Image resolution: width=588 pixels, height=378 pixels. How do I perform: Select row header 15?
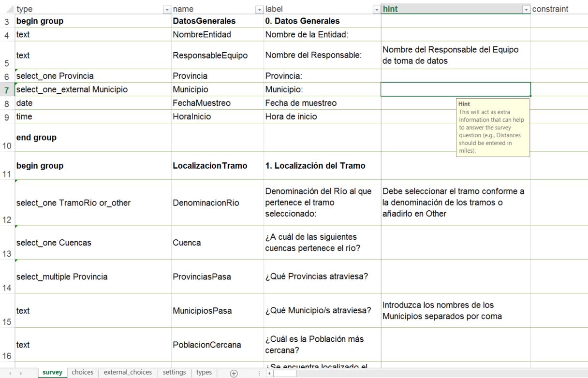(7, 311)
